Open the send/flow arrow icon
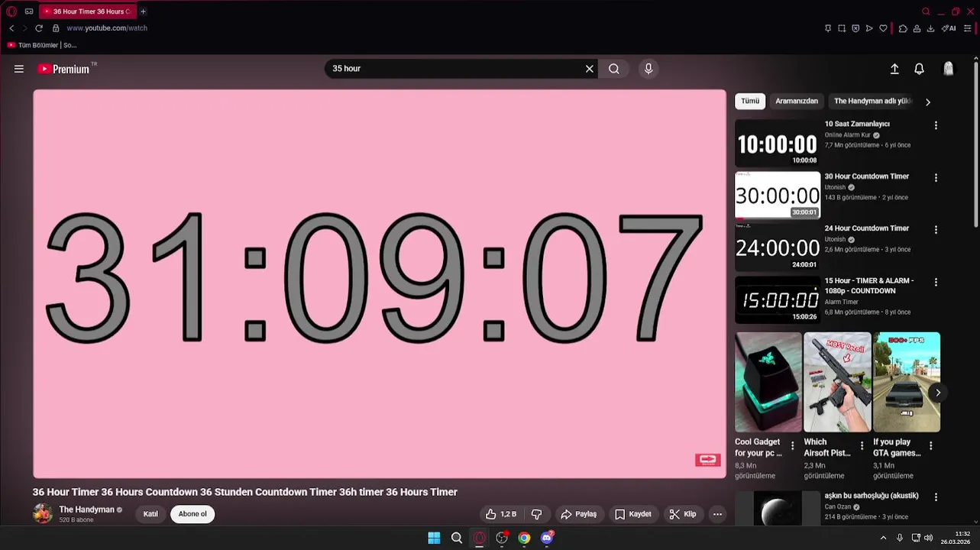The width and height of the screenshot is (980, 550). click(x=869, y=28)
